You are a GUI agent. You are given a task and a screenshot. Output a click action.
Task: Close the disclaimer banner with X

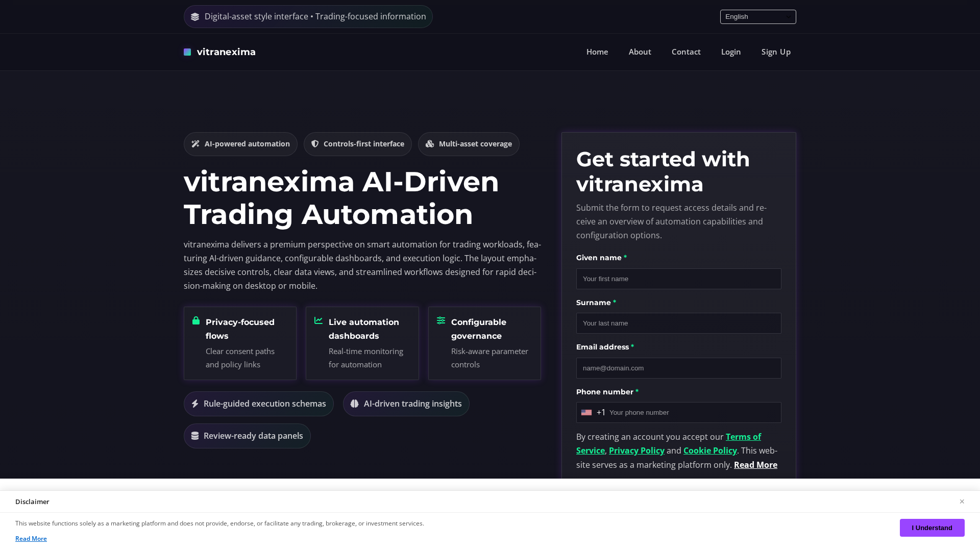click(962, 502)
